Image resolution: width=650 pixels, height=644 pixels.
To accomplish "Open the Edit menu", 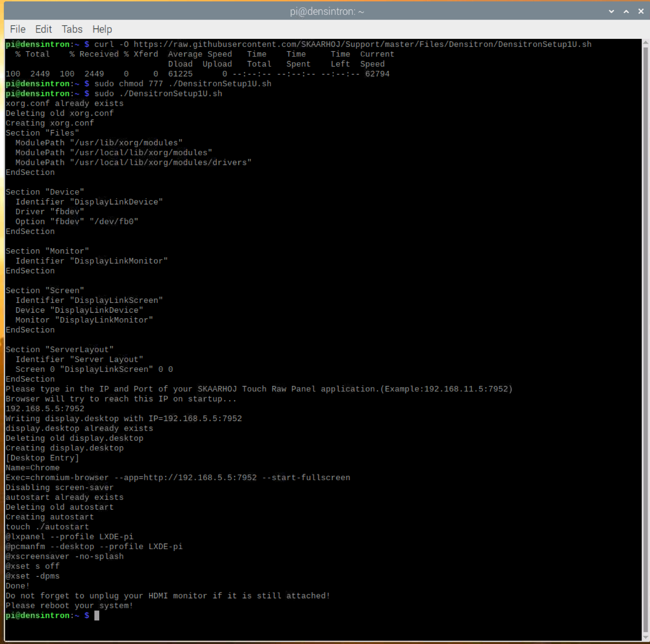I will [x=44, y=29].
